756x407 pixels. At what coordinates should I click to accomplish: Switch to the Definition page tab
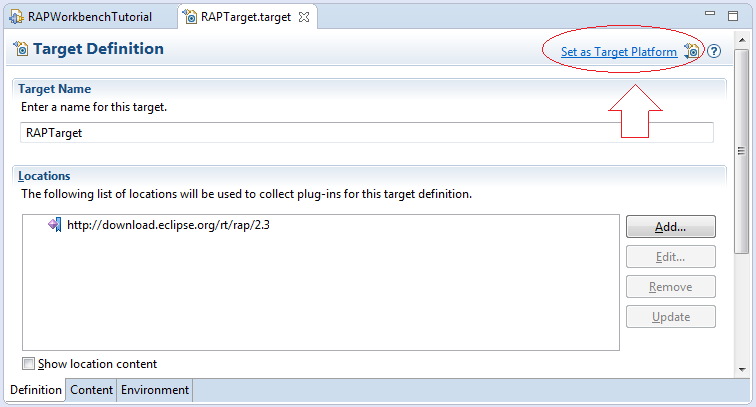click(36, 390)
